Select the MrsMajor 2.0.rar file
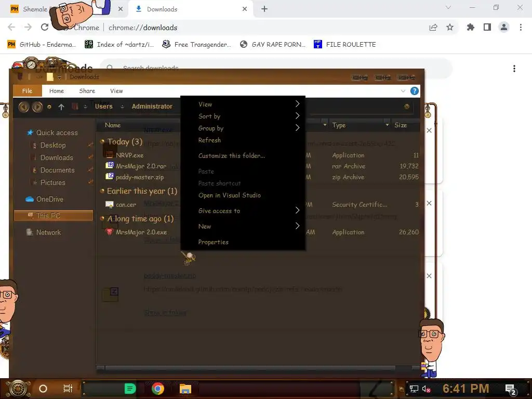Image resolution: width=532 pixels, height=399 pixels. (141, 166)
